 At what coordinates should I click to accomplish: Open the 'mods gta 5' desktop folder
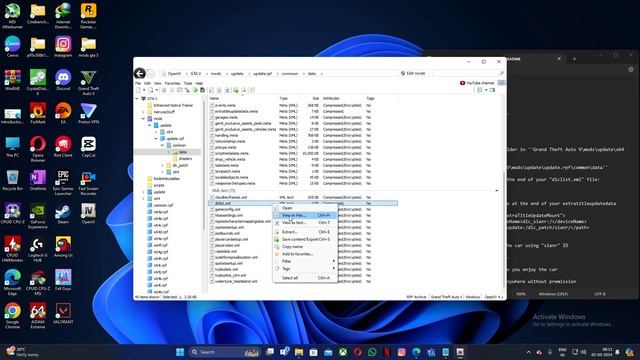point(88,47)
